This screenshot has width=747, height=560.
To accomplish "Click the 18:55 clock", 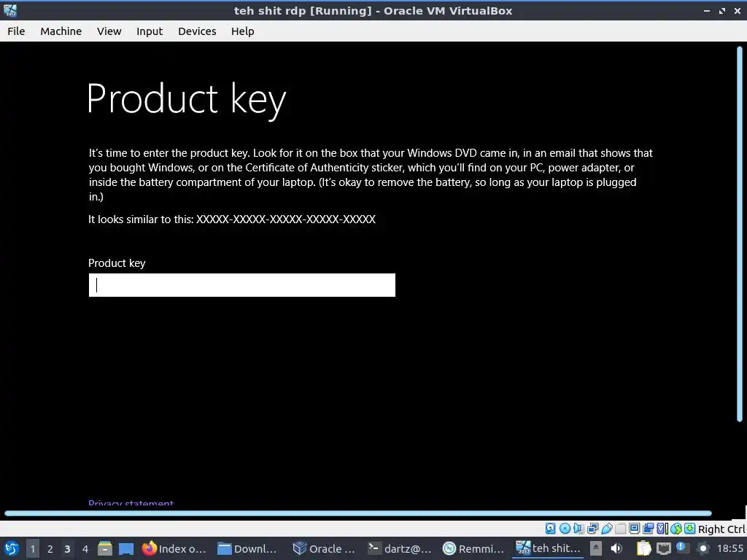I will 729,548.
